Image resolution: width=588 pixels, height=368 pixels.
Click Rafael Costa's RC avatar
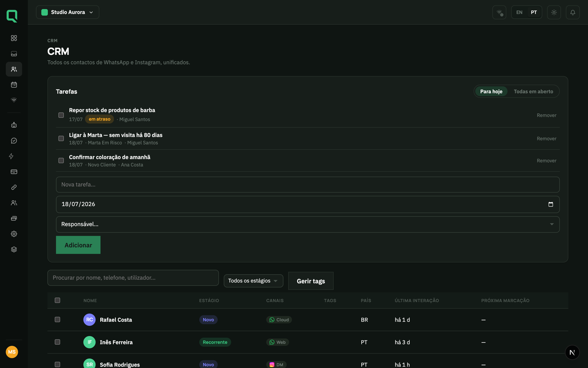coord(89,320)
